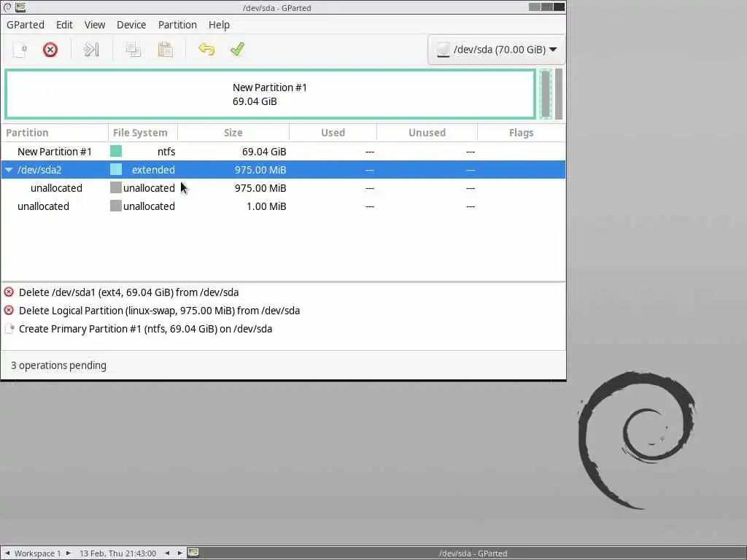
Task: Switch to next workspace arrow after Workspace 1
Action: click(69, 553)
